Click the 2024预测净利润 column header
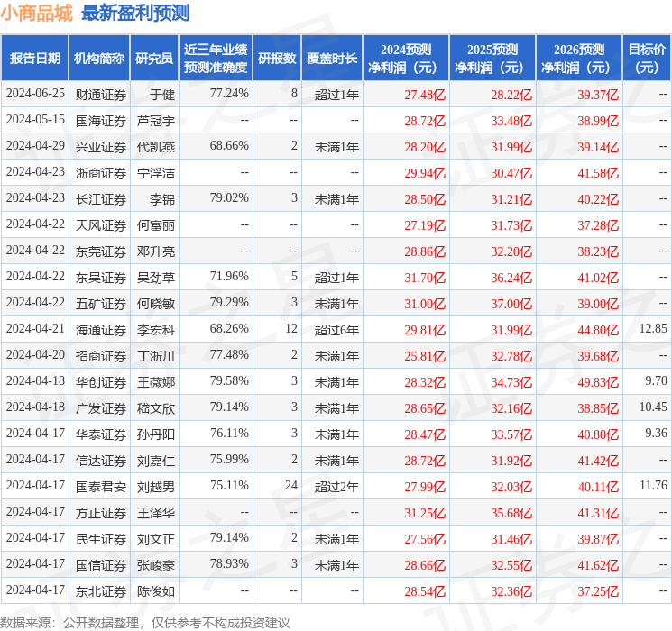This screenshot has height=631, width=672. 406,59
